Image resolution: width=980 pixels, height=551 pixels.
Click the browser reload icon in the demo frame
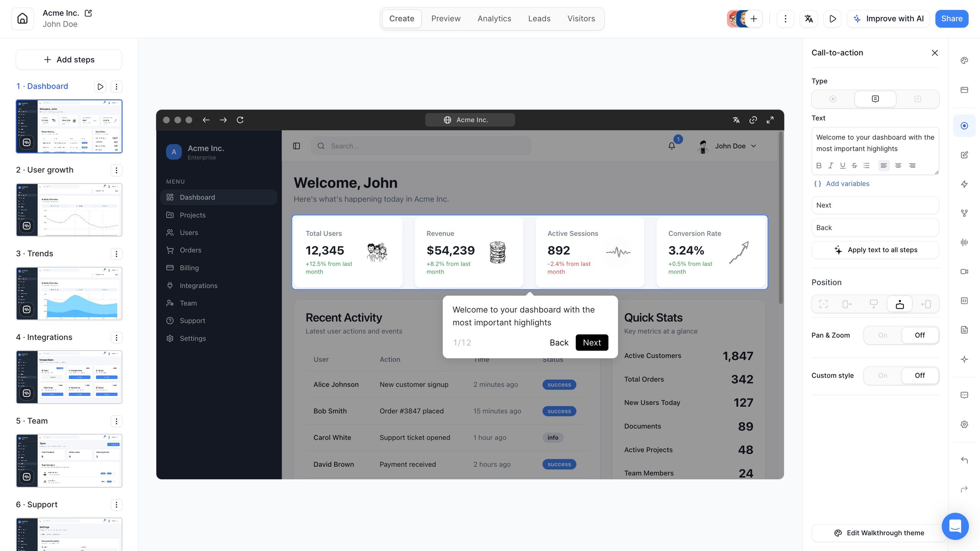coord(240,120)
